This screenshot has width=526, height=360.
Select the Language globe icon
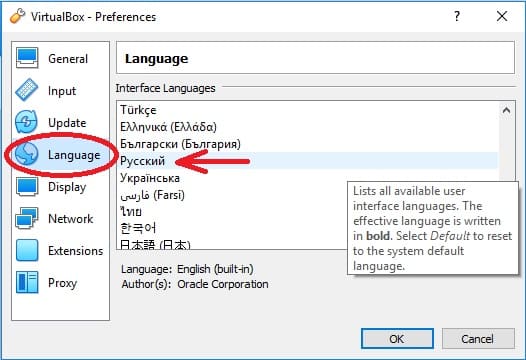point(27,154)
